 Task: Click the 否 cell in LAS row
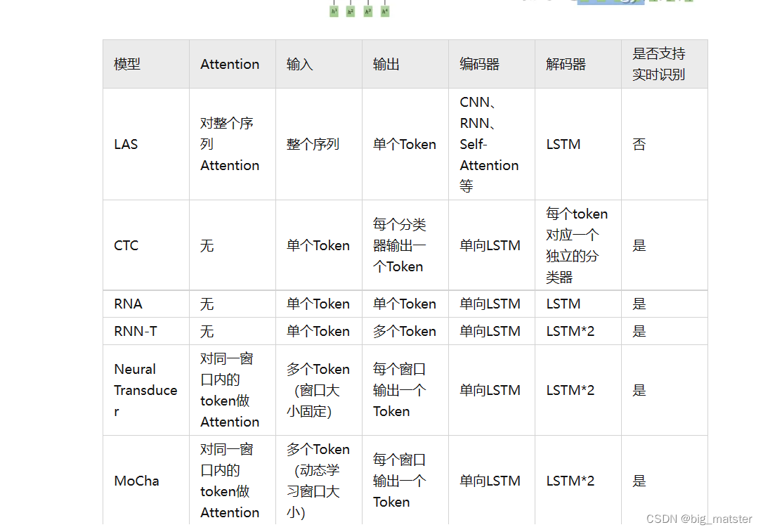pos(665,144)
